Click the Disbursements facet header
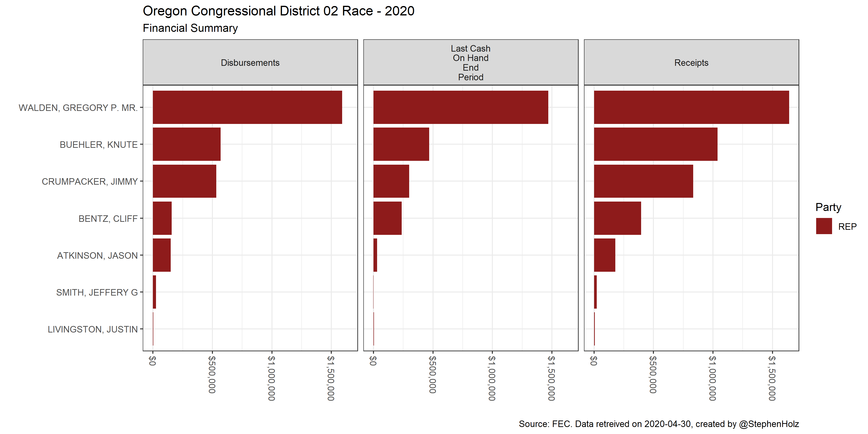868x434 pixels. click(x=250, y=63)
